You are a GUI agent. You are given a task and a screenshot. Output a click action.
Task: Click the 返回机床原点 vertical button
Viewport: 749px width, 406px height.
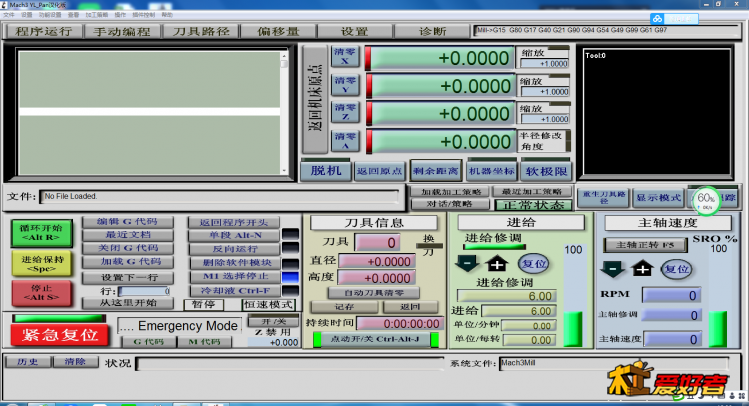click(x=315, y=99)
